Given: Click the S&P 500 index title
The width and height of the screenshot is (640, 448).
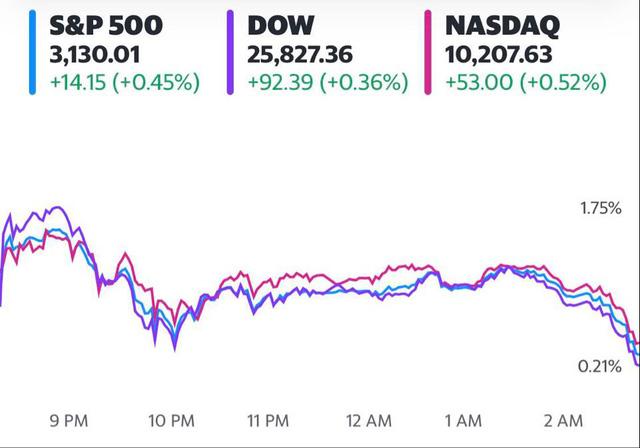Looking at the screenshot, I should coord(106,25).
